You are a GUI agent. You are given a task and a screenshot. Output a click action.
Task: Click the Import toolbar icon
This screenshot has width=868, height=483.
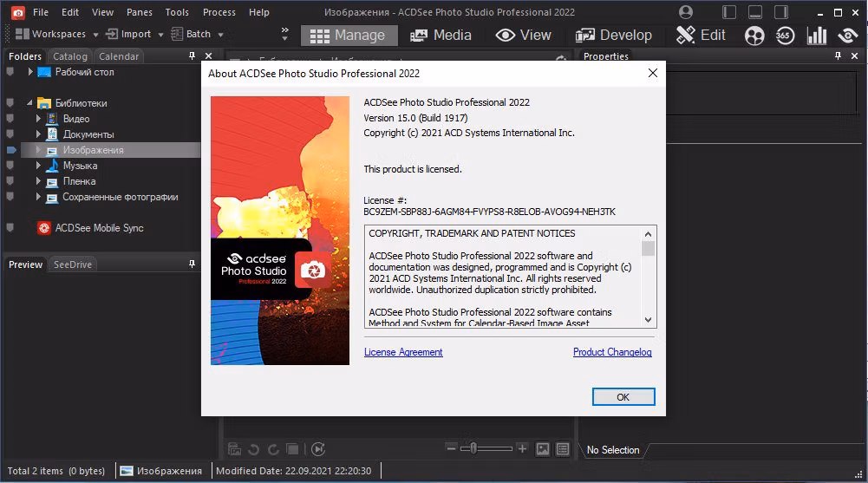click(112, 35)
